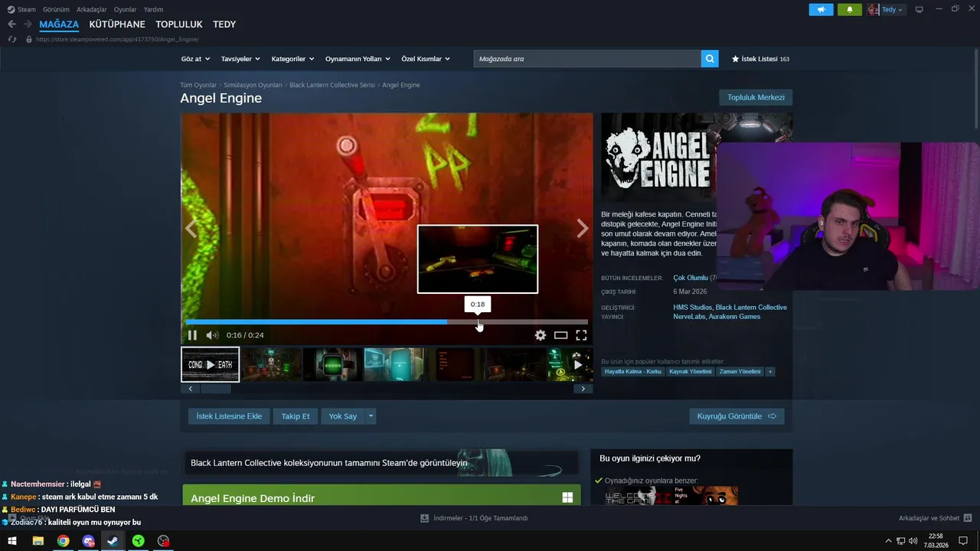Open the green notifications bell

[849, 9]
